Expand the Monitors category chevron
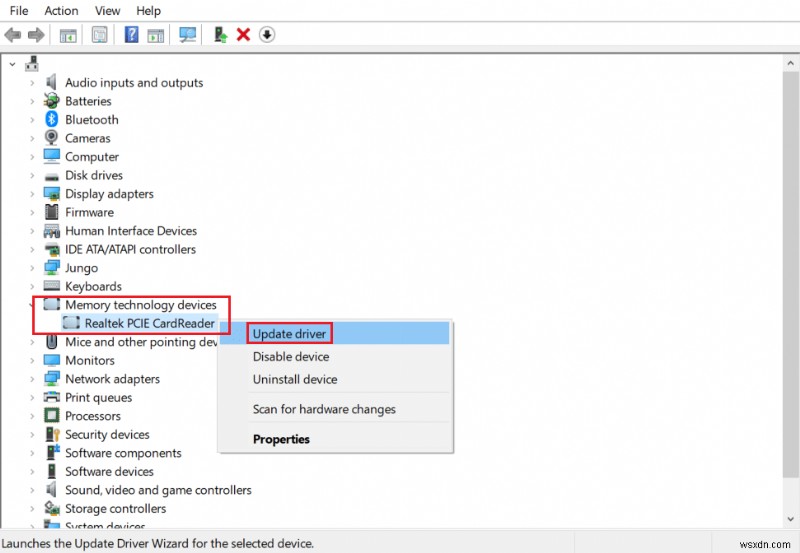Viewport: 800px width, 553px height. (x=32, y=361)
